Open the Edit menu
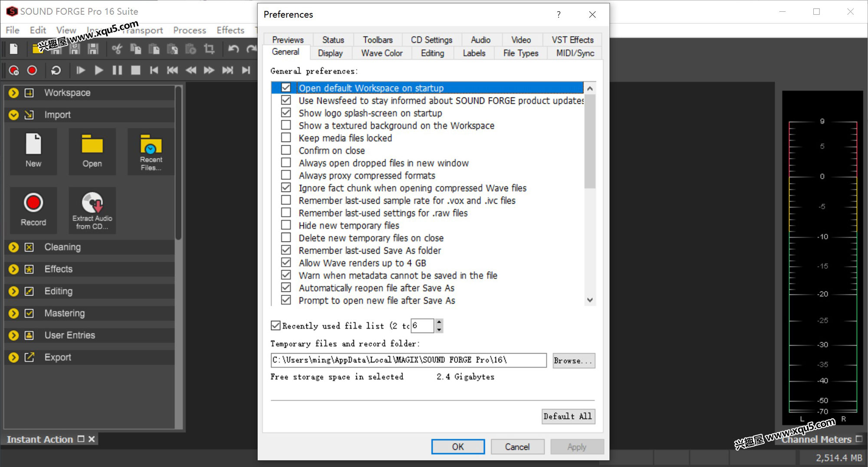This screenshot has height=467, width=868. click(38, 30)
